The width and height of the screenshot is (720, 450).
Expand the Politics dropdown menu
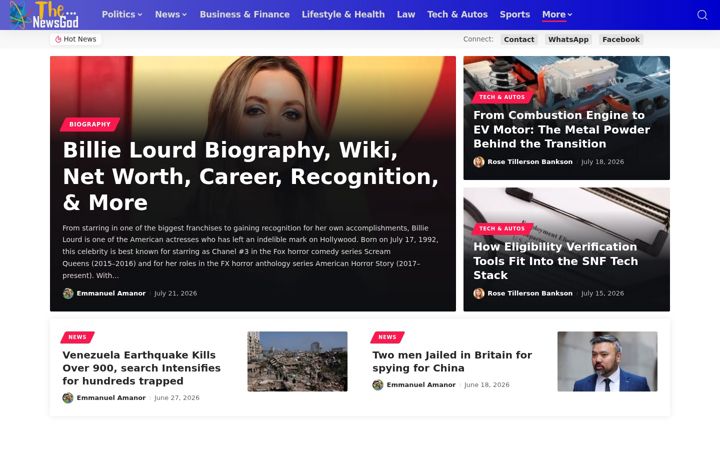(122, 15)
